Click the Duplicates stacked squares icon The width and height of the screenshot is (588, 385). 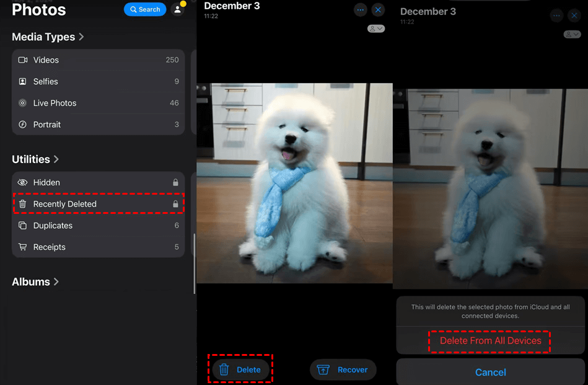pyautogui.click(x=22, y=226)
